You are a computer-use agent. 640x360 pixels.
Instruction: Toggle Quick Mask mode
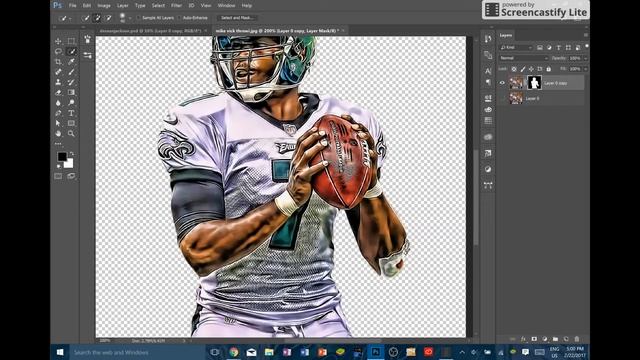(x=58, y=176)
